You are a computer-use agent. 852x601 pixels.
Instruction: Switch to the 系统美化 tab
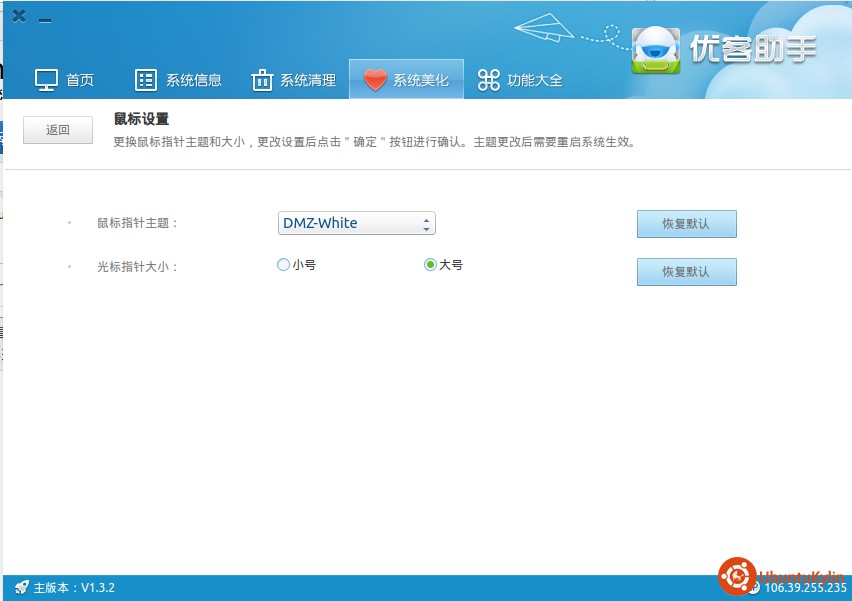[406, 80]
